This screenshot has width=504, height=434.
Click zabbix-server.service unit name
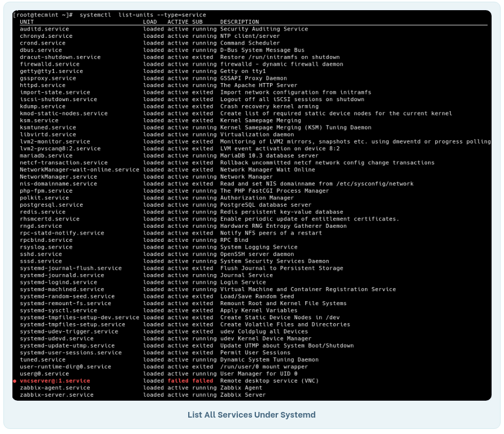tap(57, 395)
